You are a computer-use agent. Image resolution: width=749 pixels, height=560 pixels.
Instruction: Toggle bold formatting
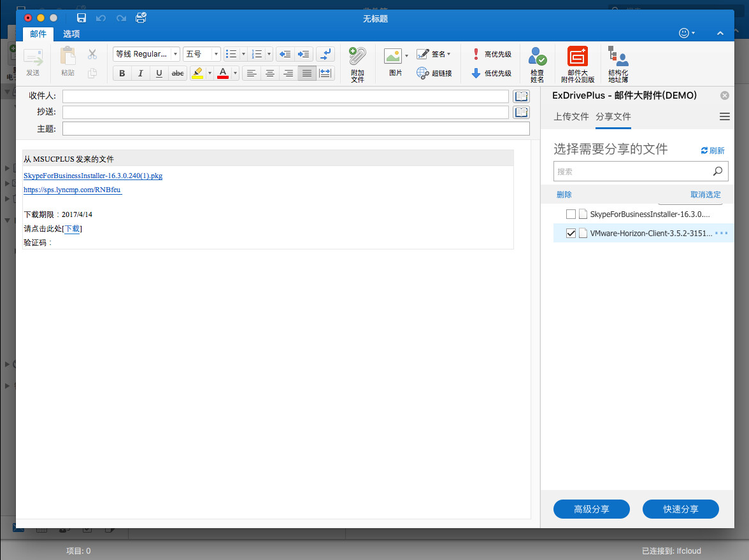point(122,73)
